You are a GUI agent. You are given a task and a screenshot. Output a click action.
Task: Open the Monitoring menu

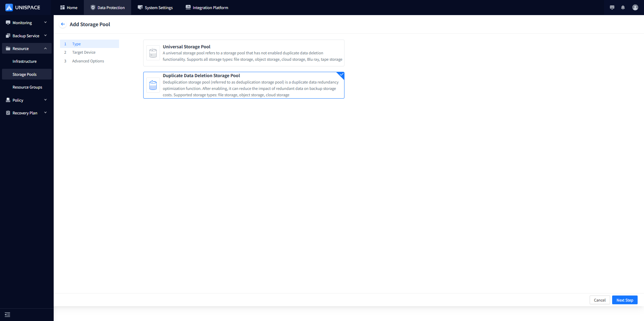27,23
